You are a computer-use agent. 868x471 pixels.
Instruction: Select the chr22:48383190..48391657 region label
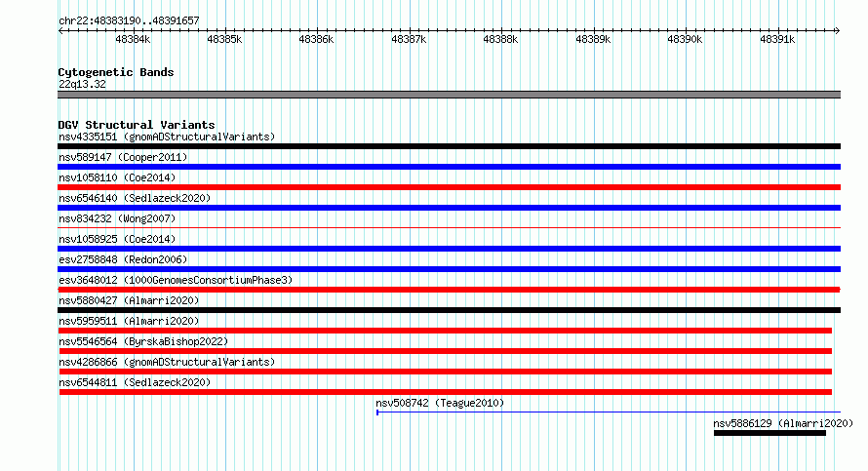pos(129,20)
